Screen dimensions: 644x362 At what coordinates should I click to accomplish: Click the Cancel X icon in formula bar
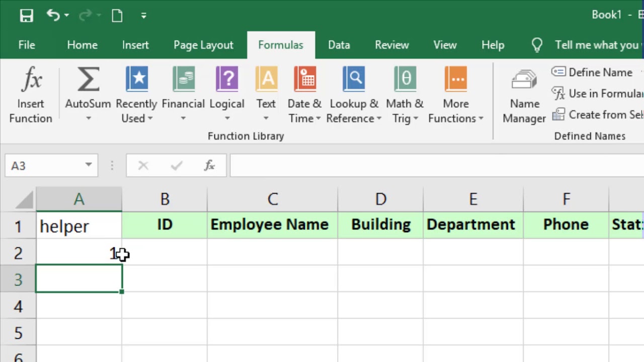[143, 165]
